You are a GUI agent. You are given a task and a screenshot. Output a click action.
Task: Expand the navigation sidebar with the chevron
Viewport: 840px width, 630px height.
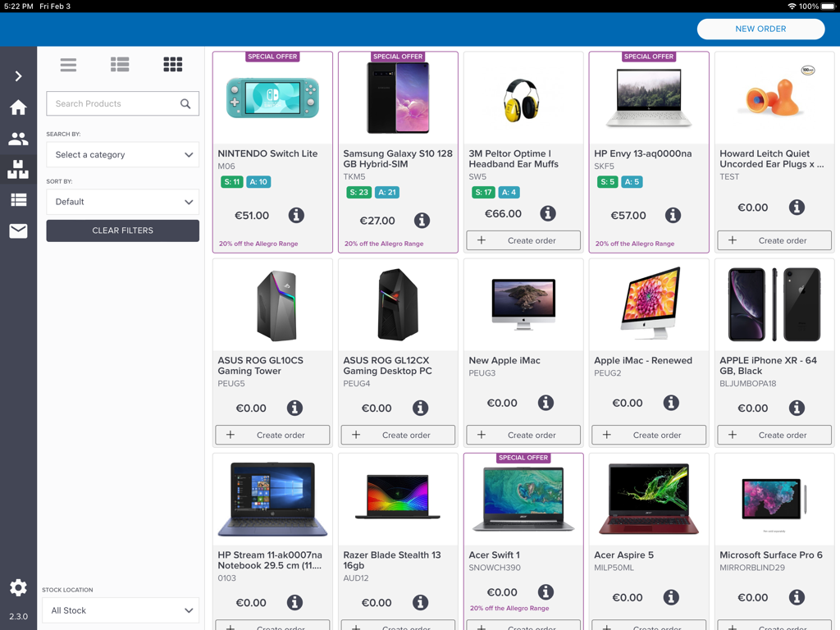click(18, 75)
